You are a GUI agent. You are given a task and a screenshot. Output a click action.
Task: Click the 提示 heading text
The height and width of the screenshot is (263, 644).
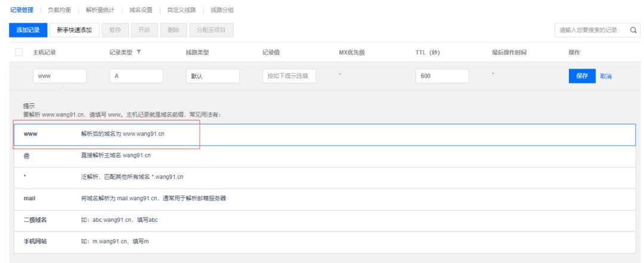pos(29,106)
